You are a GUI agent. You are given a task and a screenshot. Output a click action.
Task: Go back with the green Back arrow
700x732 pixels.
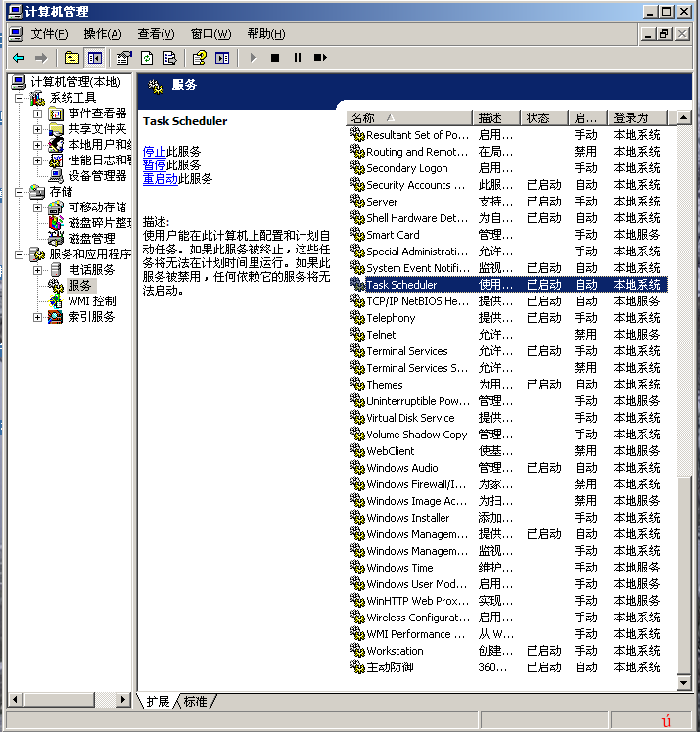click(x=19, y=58)
